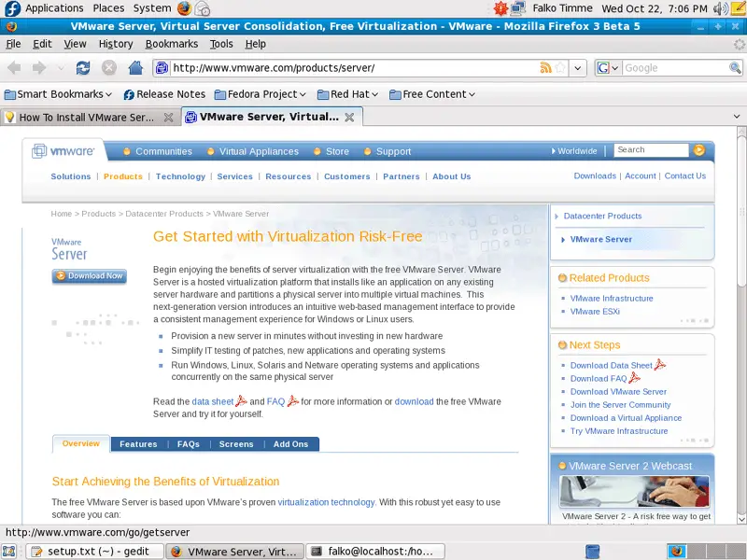Click the Forward arrow button
The height and width of the screenshot is (560, 747).
(39, 67)
